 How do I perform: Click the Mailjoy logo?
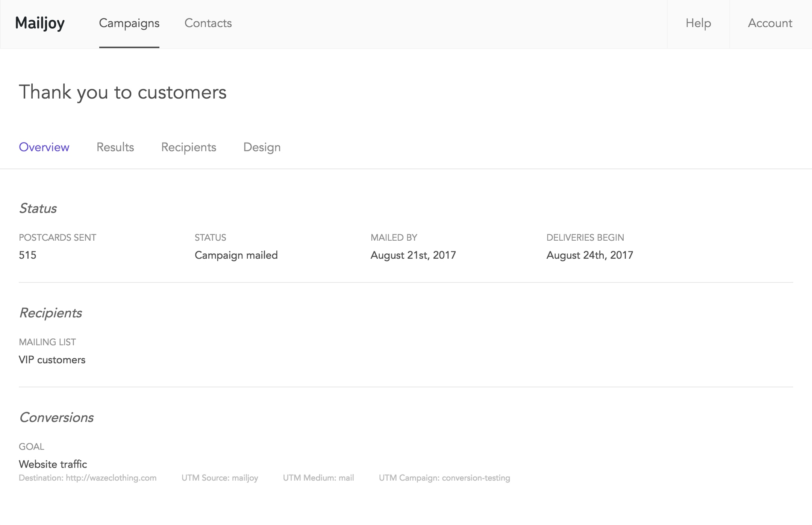coord(39,23)
